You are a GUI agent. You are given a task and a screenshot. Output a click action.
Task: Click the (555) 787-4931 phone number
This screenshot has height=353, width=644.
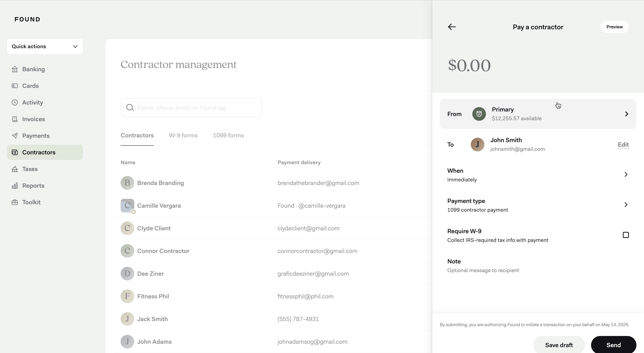click(x=298, y=319)
